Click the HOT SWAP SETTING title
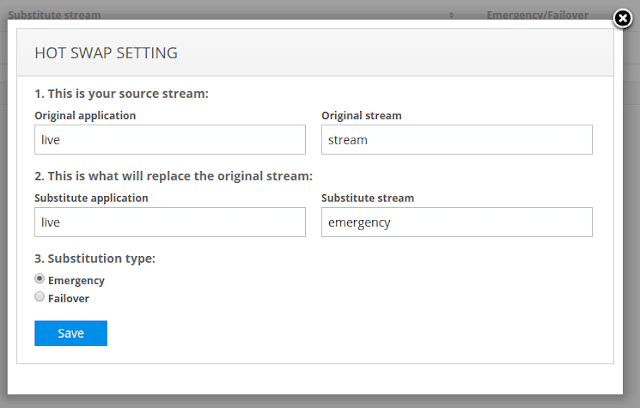 [x=106, y=52]
